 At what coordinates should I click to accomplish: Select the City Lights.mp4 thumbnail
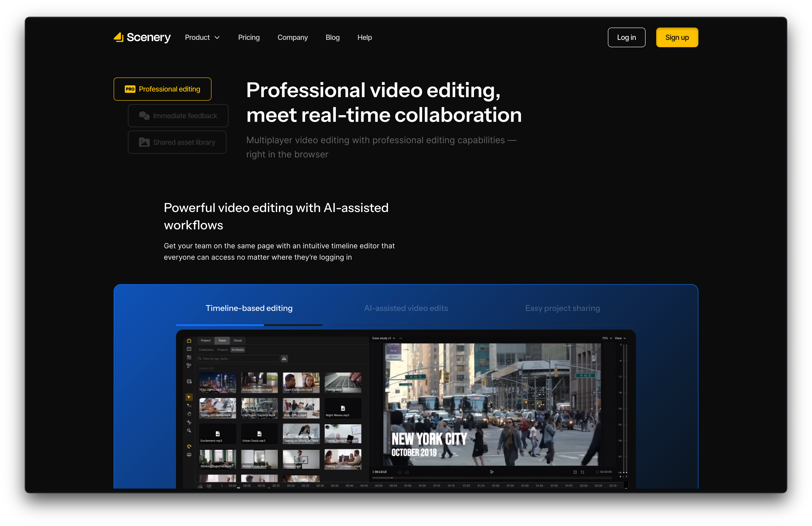[x=217, y=383]
